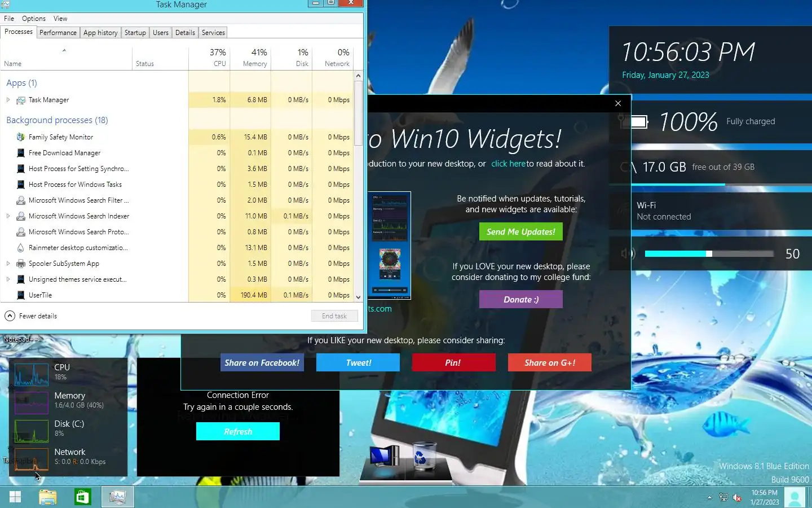This screenshot has height=508, width=812.
Task: Click the UserTile process icon
Action: coord(21,295)
